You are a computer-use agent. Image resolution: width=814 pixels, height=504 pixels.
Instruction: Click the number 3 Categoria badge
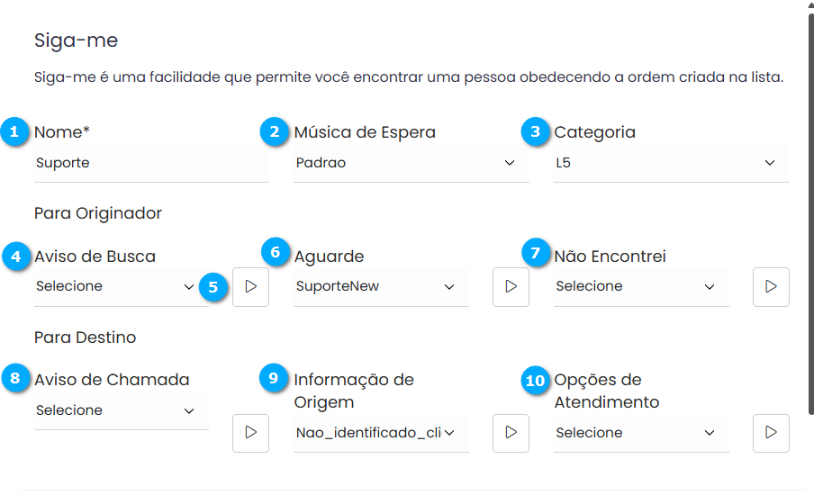(x=535, y=132)
